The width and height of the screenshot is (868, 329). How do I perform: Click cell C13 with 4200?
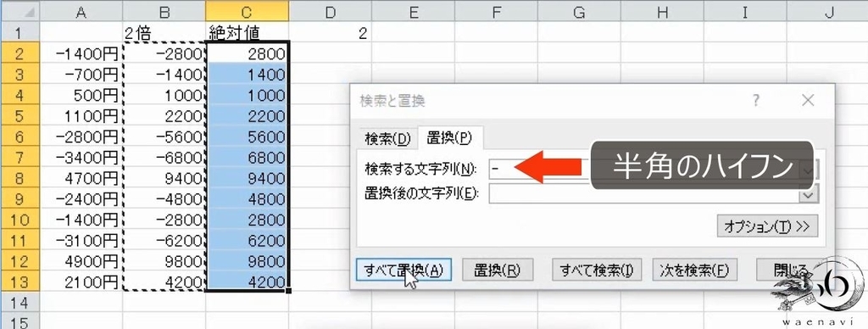point(247,282)
